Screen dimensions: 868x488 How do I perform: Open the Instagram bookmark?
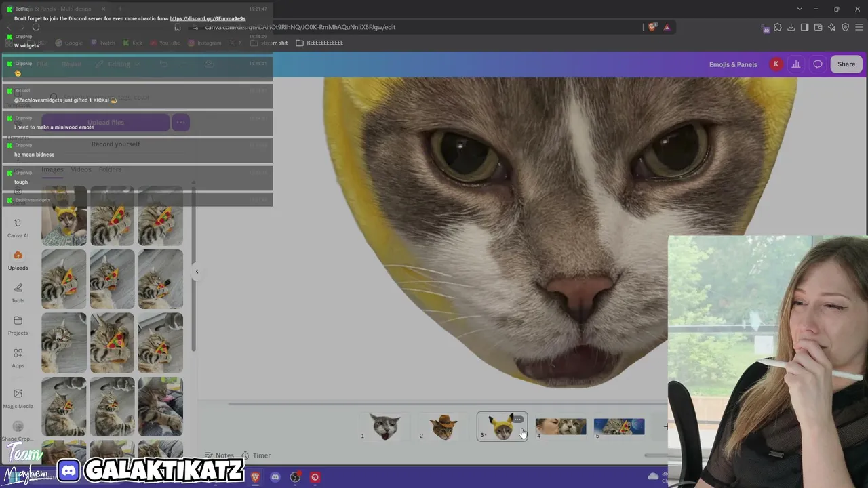click(205, 43)
